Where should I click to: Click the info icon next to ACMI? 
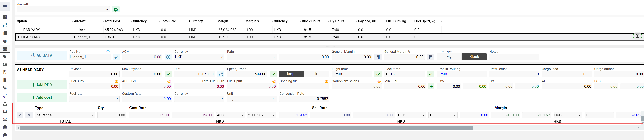pos(168,57)
